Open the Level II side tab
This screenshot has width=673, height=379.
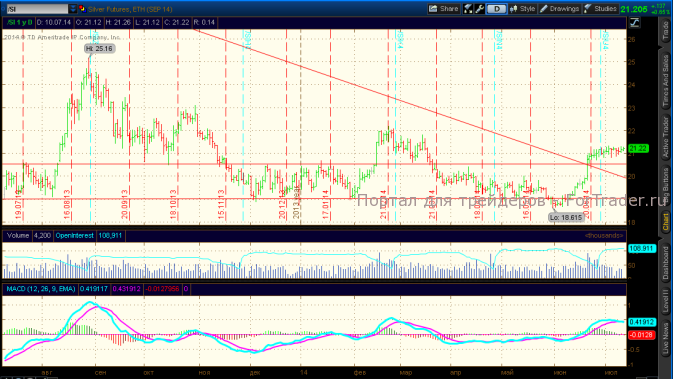pyautogui.click(x=665, y=300)
